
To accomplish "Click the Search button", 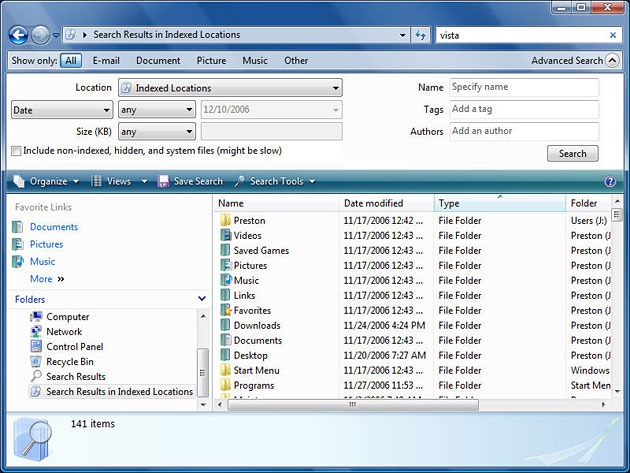I will tap(573, 154).
